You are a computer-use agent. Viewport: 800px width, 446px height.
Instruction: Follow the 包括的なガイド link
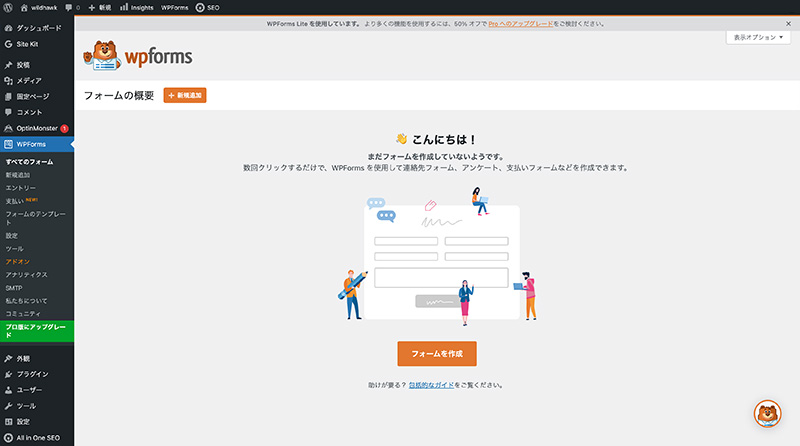click(431, 385)
